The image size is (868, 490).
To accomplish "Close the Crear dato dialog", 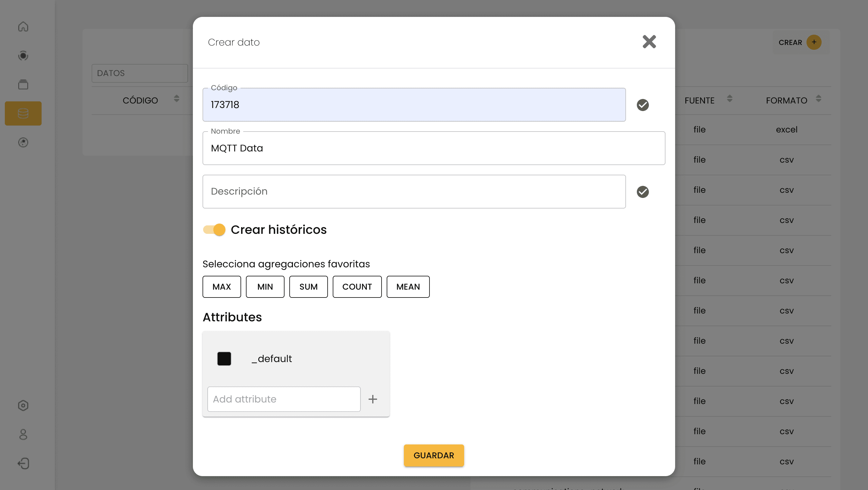I will coord(649,42).
